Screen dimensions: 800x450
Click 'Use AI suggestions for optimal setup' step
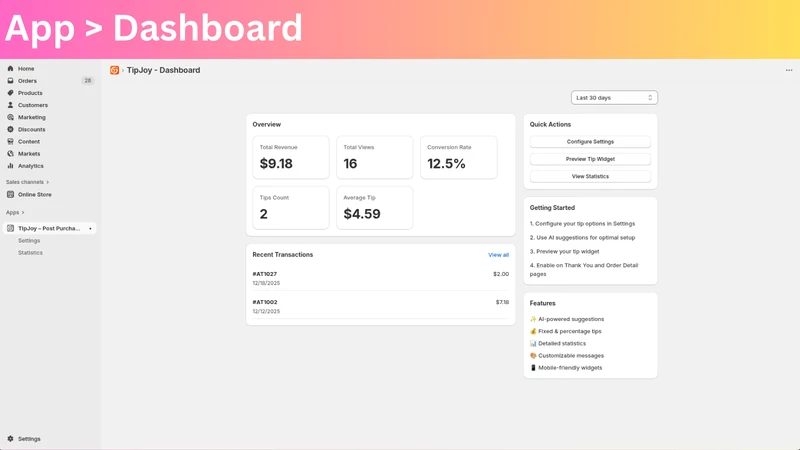[x=582, y=237]
